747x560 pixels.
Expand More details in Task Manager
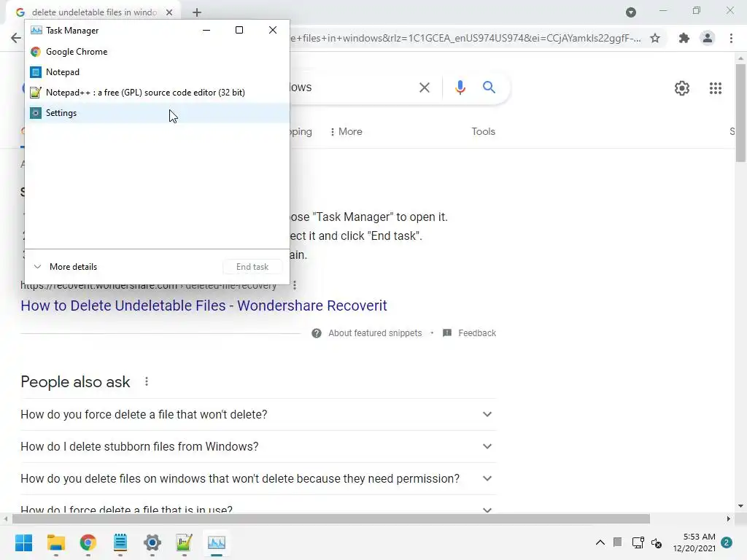point(65,267)
